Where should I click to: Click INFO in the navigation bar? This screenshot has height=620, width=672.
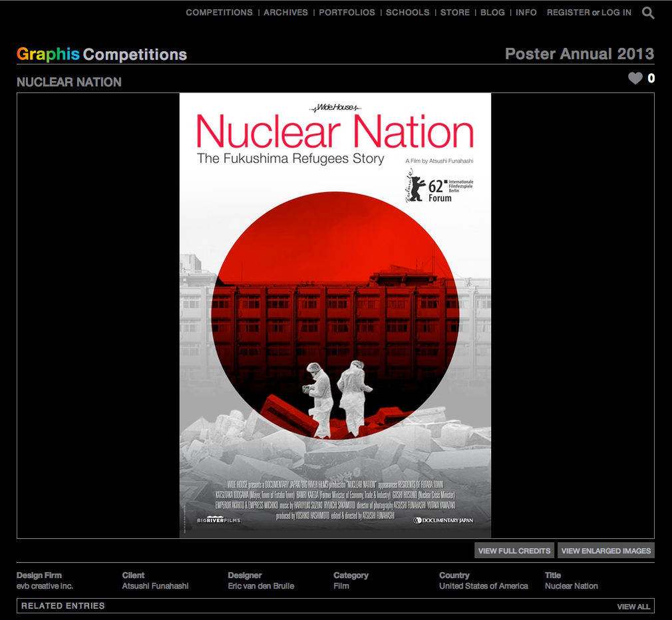526,13
